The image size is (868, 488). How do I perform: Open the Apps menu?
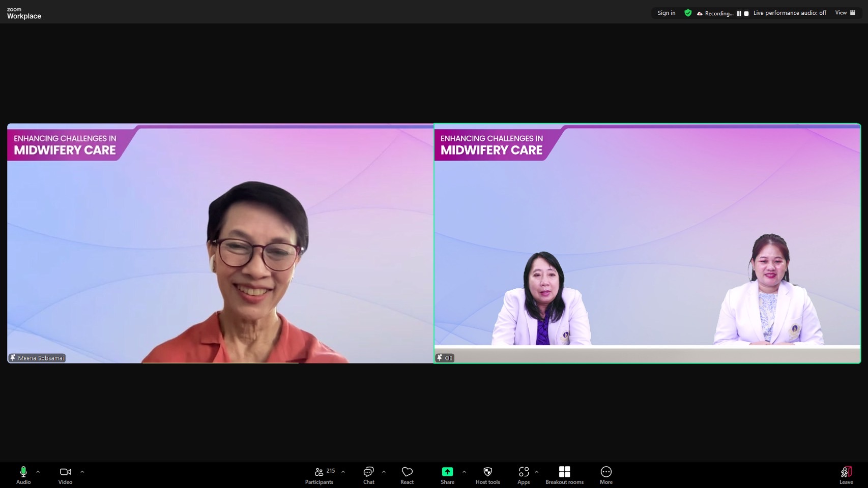tap(524, 475)
